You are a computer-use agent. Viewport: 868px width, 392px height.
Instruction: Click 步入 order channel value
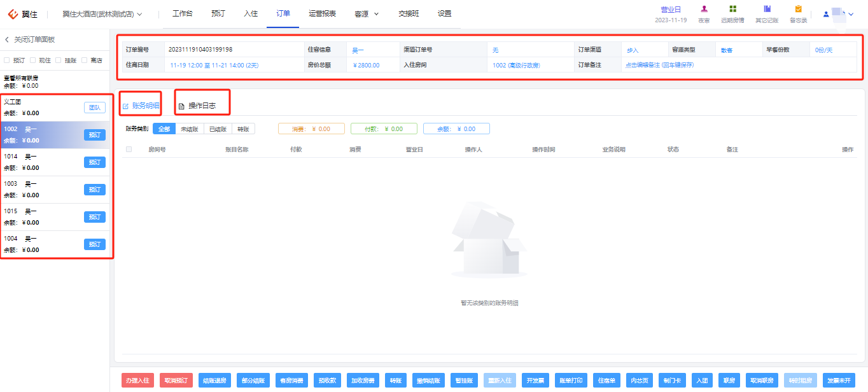tap(633, 50)
